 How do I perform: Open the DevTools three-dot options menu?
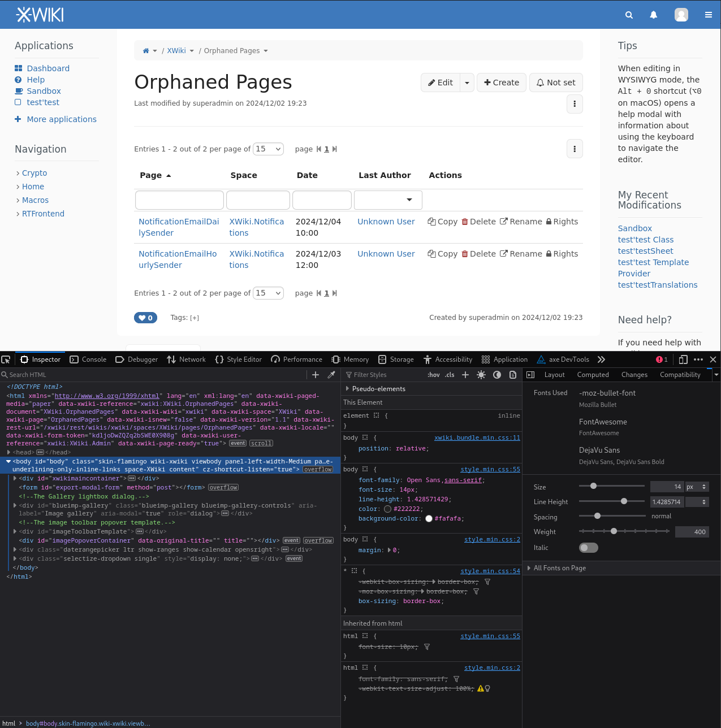point(698,359)
